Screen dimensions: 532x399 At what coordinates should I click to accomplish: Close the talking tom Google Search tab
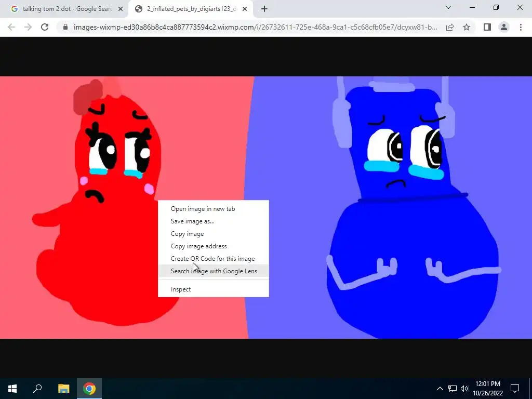pos(121,9)
